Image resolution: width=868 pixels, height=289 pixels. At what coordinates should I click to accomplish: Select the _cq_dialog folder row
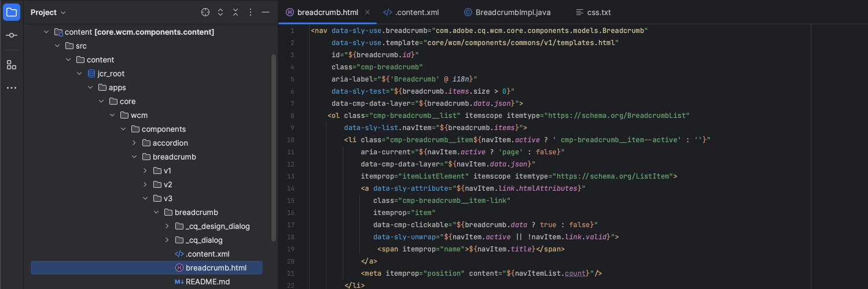click(146, 240)
